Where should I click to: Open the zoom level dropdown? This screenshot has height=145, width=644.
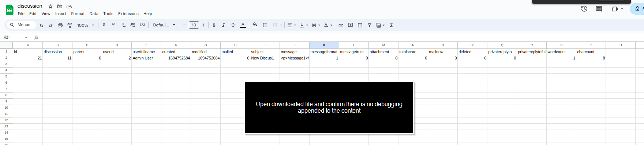pos(86,25)
